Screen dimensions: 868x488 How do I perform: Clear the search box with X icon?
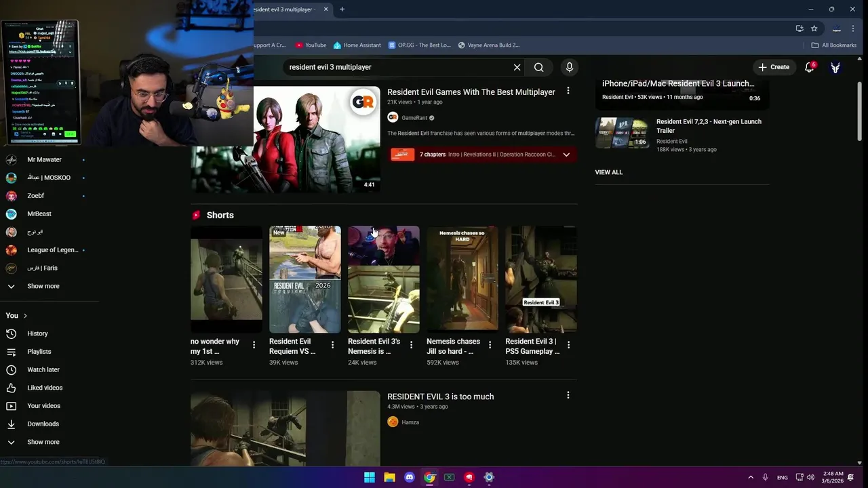click(x=517, y=67)
